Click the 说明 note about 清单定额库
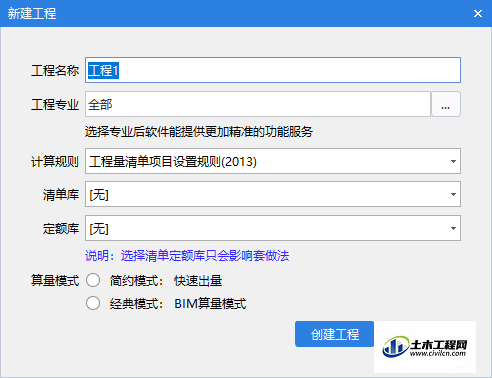Image resolution: width=492 pixels, height=378 pixels. [x=187, y=256]
